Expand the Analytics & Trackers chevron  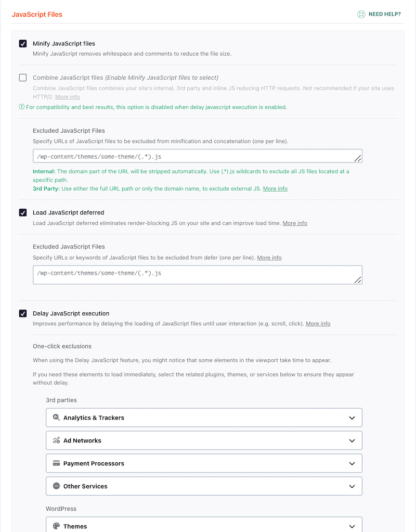[x=352, y=417]
